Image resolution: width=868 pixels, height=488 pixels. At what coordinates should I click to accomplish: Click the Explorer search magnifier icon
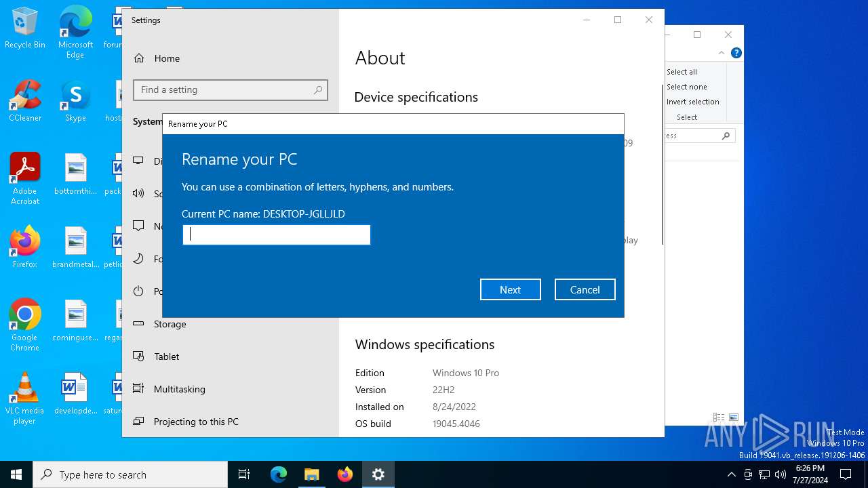click(726, 136)
